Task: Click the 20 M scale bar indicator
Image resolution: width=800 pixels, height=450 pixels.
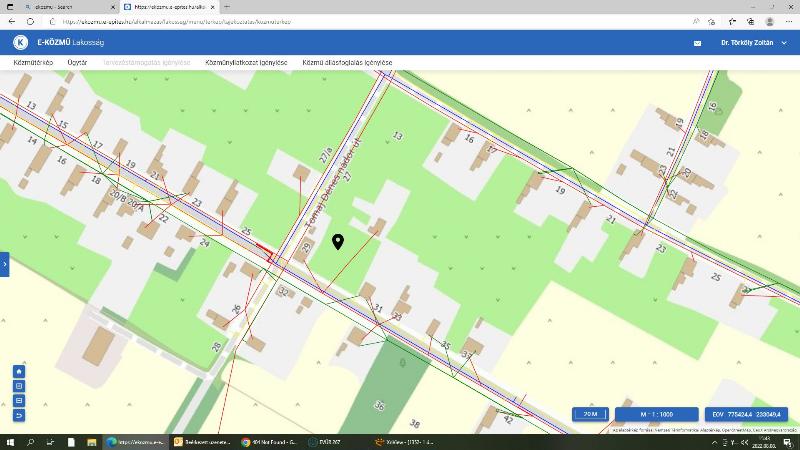Action: click(590, 414)
